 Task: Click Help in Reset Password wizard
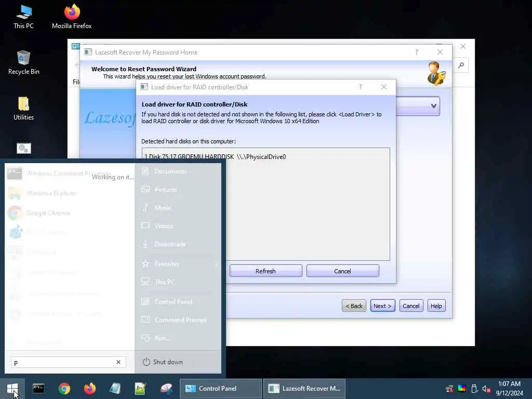point(436,305)
